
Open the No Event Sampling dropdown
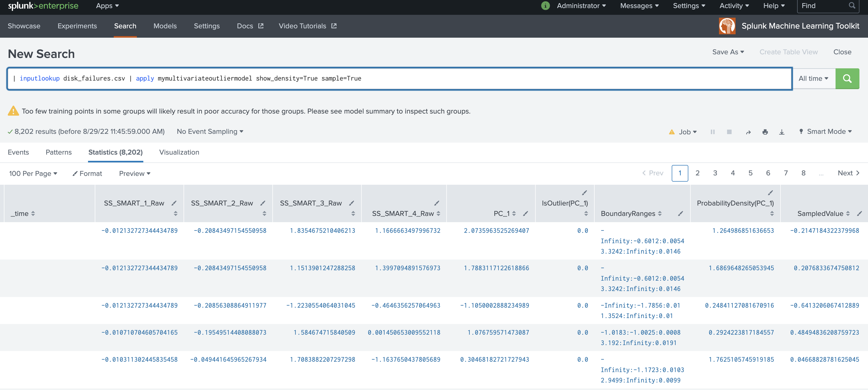[x=210, y=131]
